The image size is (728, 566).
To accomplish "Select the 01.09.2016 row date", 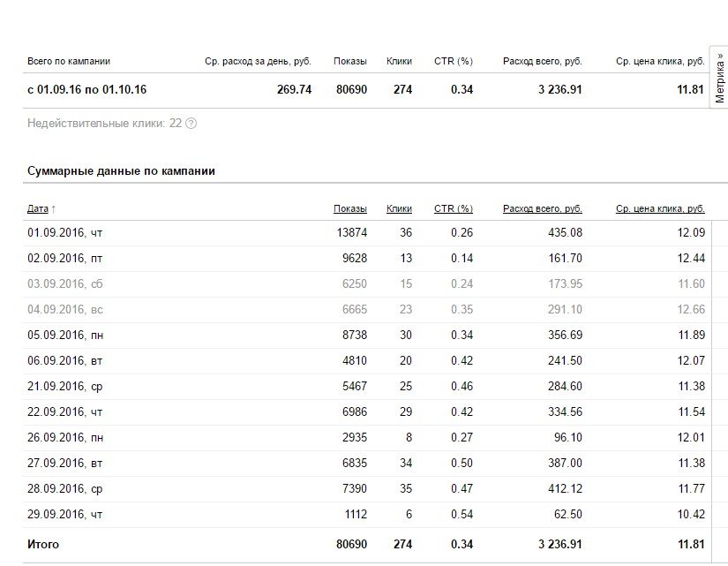I will 65,233.
